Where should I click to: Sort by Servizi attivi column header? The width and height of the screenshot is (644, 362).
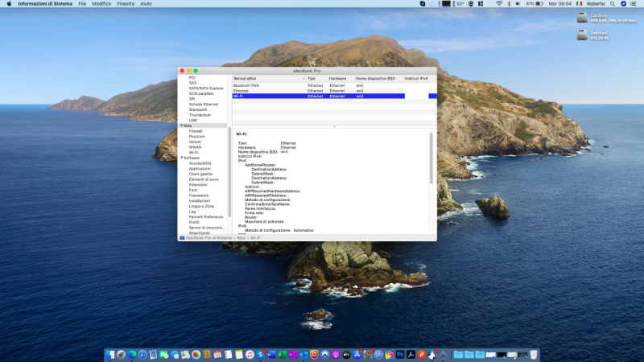[x=246, y=78]
